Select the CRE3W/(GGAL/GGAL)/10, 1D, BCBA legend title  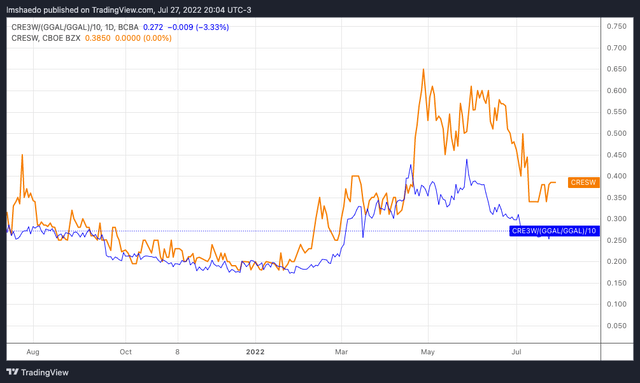click(x=75, y=27)
